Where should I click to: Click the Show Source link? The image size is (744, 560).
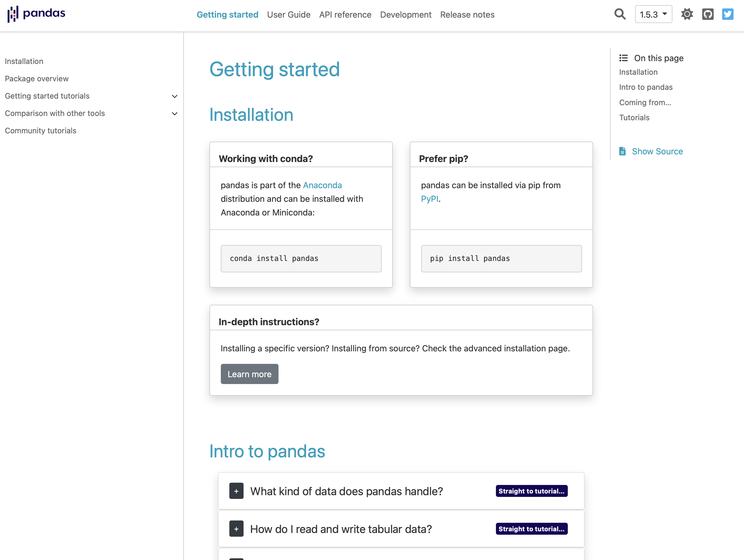coord(657,152)
